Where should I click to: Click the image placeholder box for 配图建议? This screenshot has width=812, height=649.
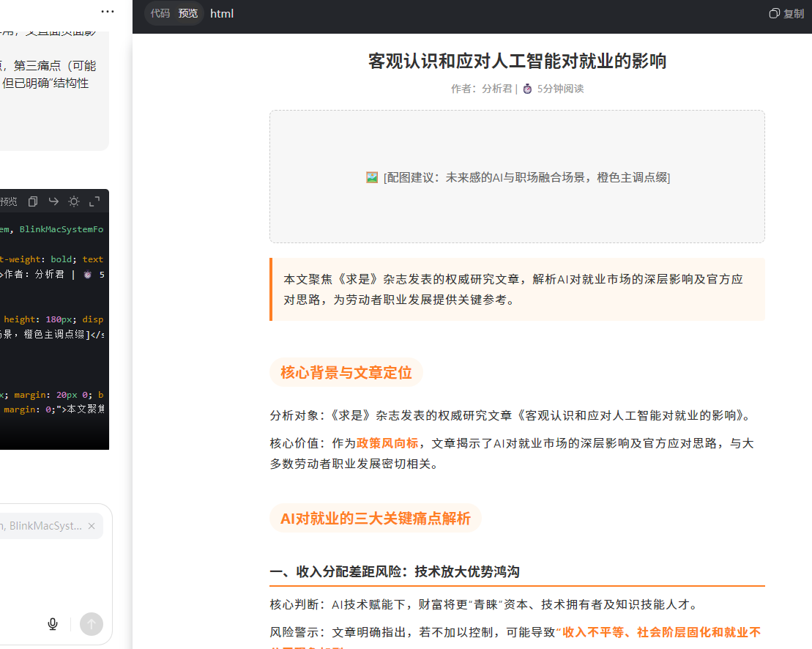(x=517, y=177)
